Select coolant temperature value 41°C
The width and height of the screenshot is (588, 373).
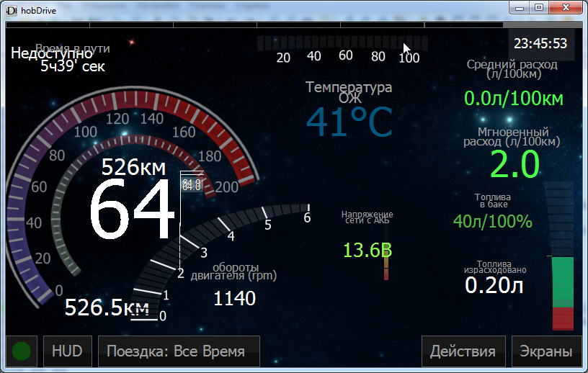pos(349,122)
